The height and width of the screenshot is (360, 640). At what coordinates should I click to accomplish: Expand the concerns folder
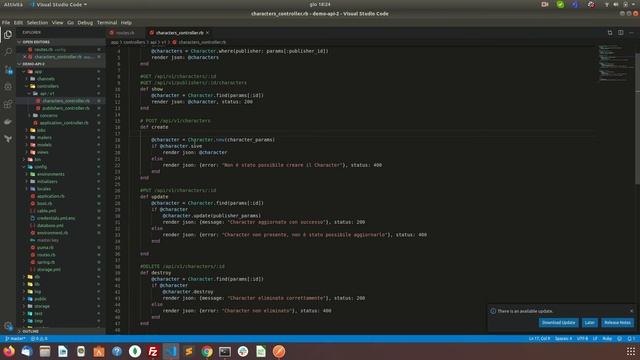pyautogui.click(x=49, y=116)
